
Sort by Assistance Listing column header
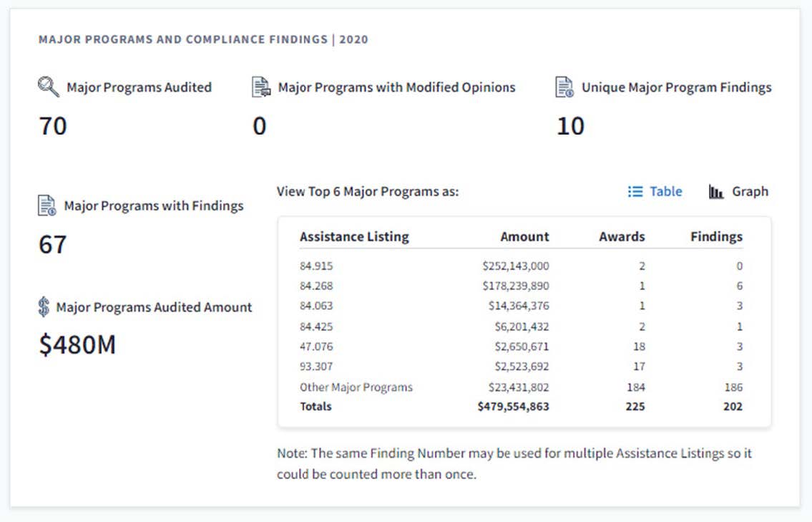coord(354,236)
